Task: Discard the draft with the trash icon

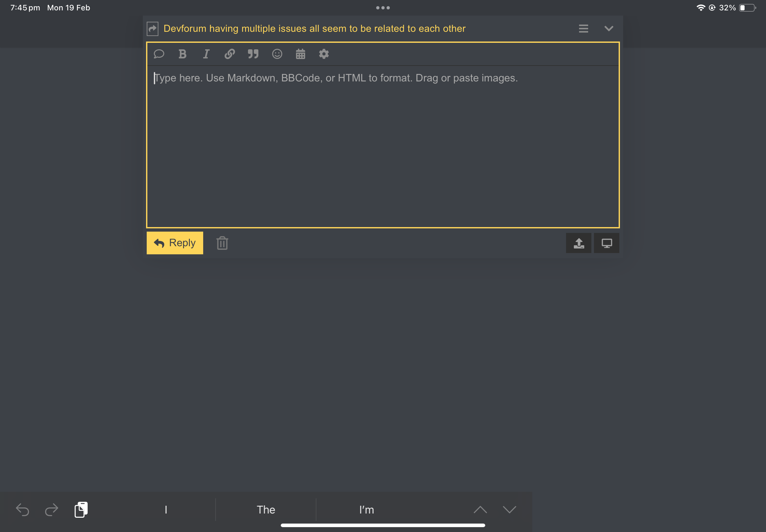Action: click(222, 243)
